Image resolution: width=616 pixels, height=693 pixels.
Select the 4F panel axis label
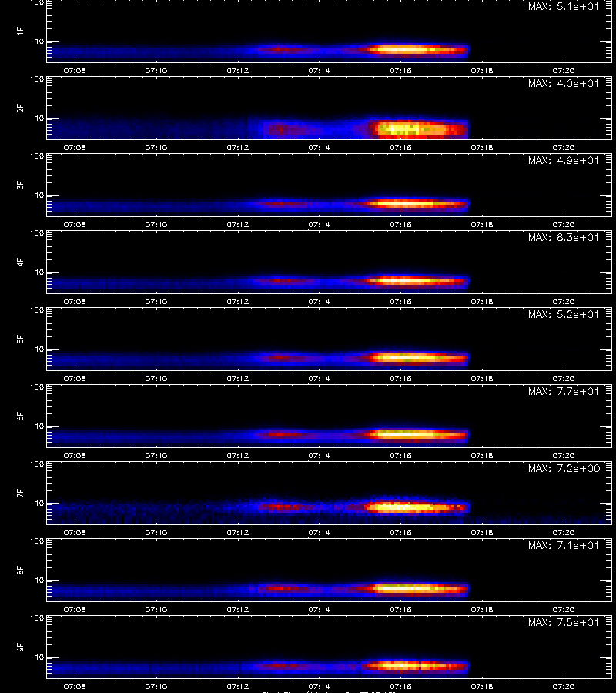pos(20,262)
